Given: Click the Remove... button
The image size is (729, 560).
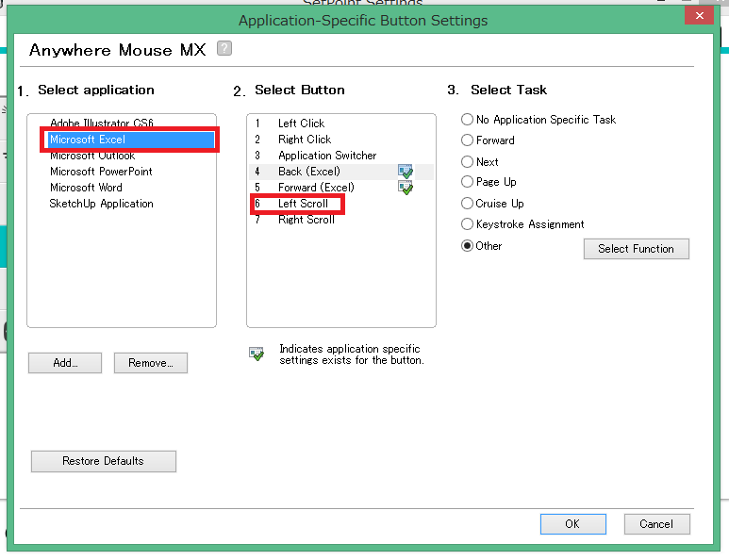Looking at the screenshot, I should click(151, 363).
